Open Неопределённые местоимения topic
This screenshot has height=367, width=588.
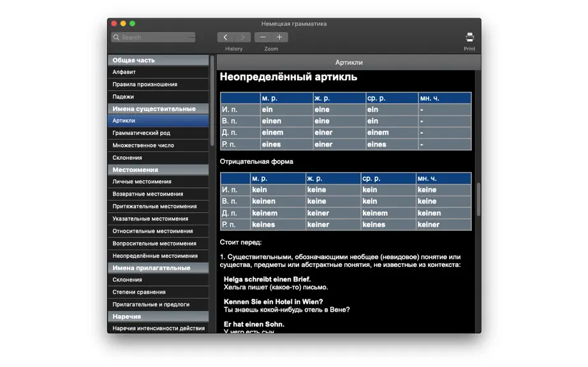point(158,255)
